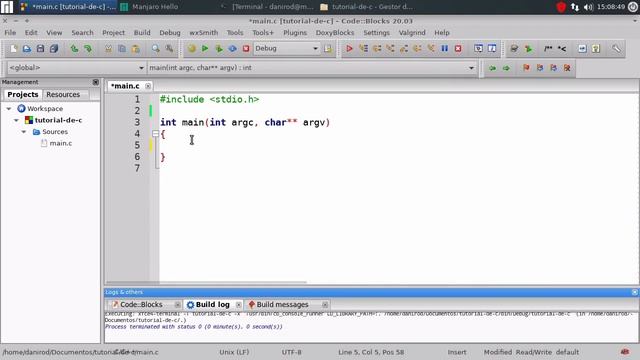Switch to the Manjaro Hello taskbar window

(155, 7)
